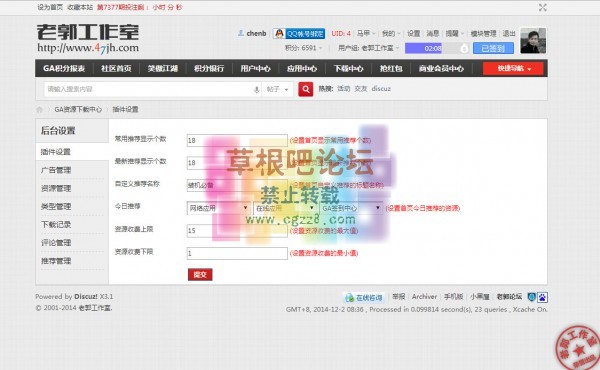
Task: Expand the 用户组 老郭工作室 dropdown
Action: coord(368,48)
